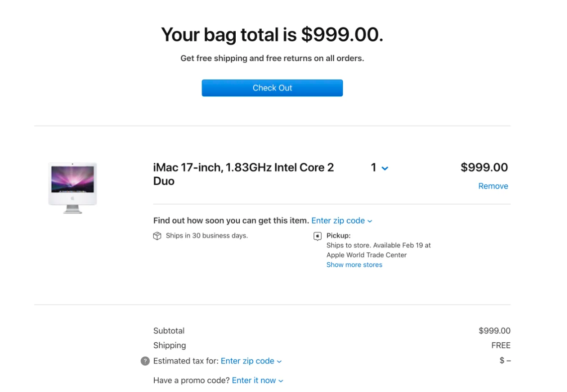The height and width of the screenshot is (392, 567).
Task: Click Enter zip code in the tax row
Action: pyautogui.click(x=247, y=361)
